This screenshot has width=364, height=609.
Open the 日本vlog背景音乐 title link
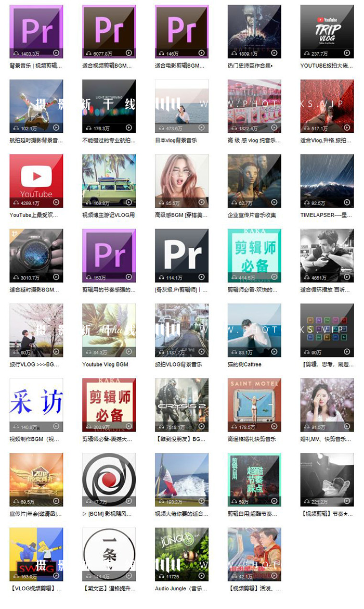[x=176, y=140]
